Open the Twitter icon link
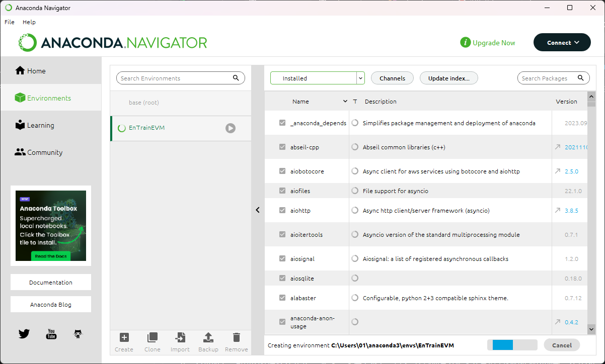The width and height of the screenshot is (605, 364). 24,334
